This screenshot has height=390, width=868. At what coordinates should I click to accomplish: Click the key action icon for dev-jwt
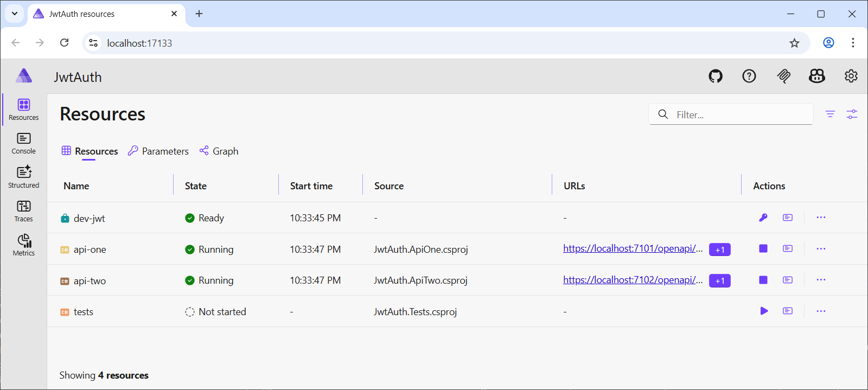(763, 218)
